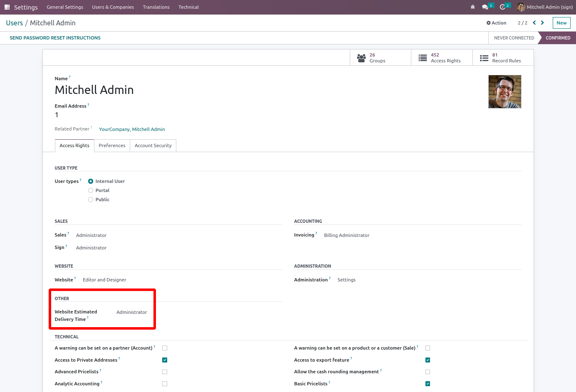Viewport: 576px width, 392px height.
Task: Uncheck Access to Private Addresses
Action: (x=165, y=360)
